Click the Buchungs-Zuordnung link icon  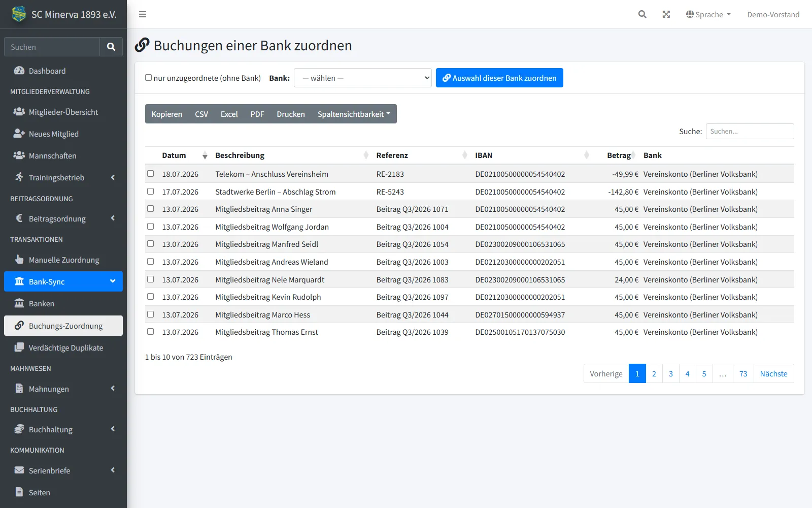click(19, 326)
